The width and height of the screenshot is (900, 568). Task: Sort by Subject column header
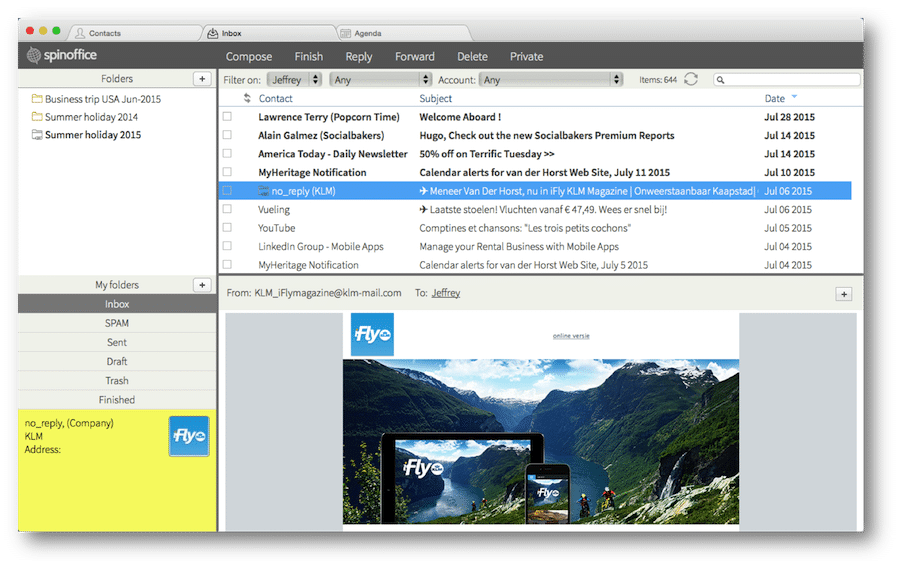point(435,98)
